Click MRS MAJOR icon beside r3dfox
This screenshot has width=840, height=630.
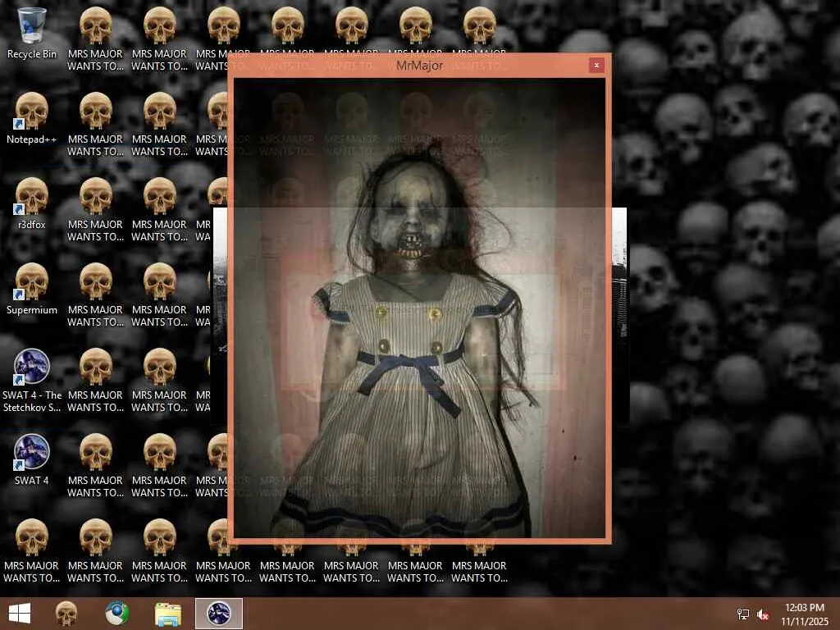(95, 209)
